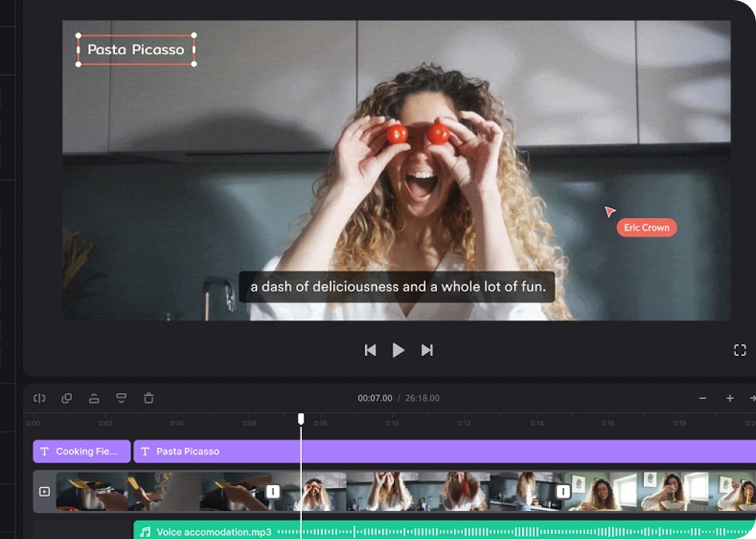
Task: Click the subtitle caption on the video
Action: [398, 286]
